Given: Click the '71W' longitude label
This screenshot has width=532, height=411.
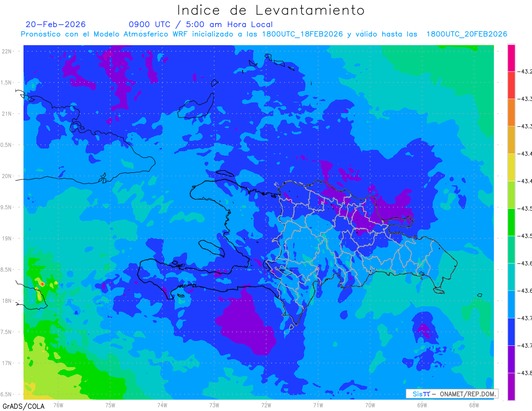Looking at the screenshot, I should pyautogui.click(x=318, y=405).
